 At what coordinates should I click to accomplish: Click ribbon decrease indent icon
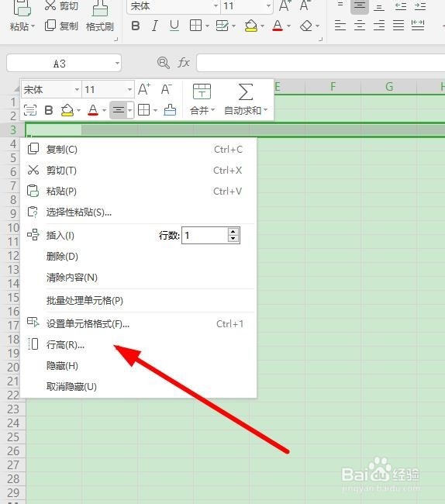(401, 6)
